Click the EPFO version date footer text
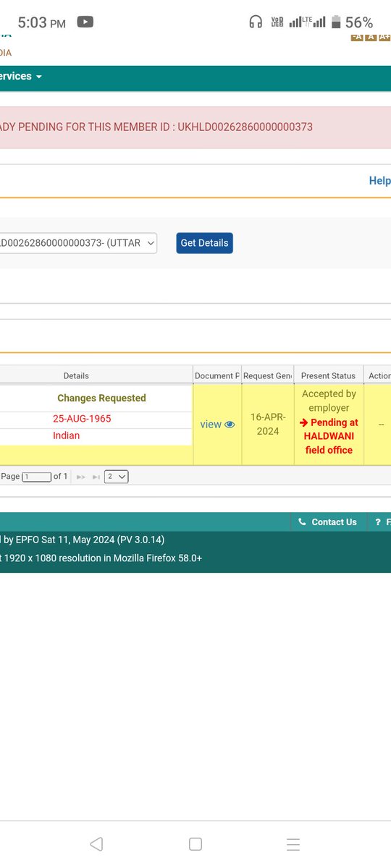 (83, 540)
